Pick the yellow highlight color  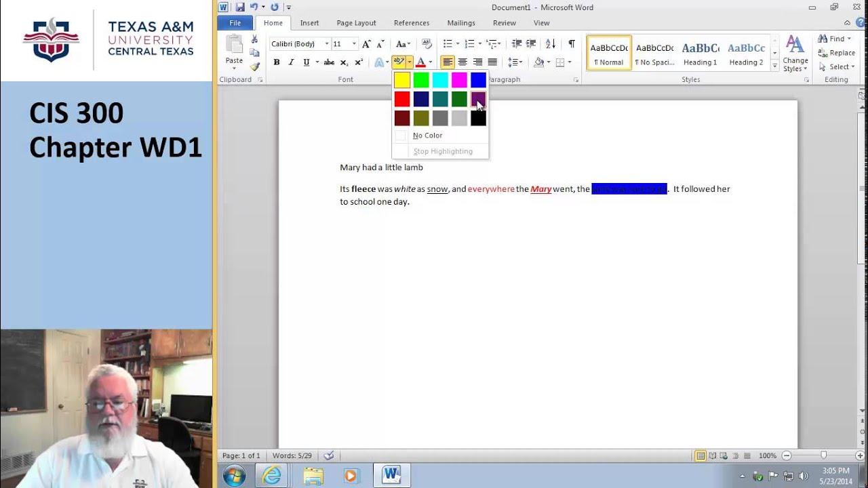pyautogui.click(x=402, y=81)
